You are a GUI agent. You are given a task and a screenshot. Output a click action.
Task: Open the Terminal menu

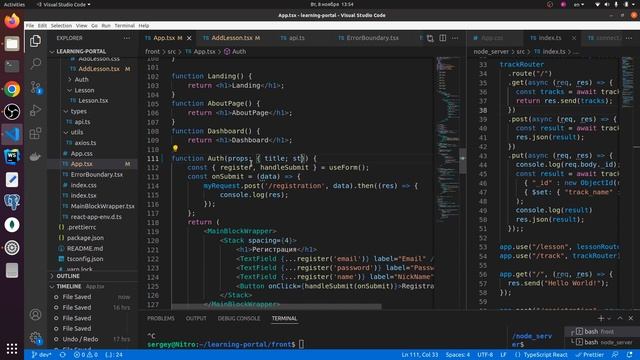124,26
